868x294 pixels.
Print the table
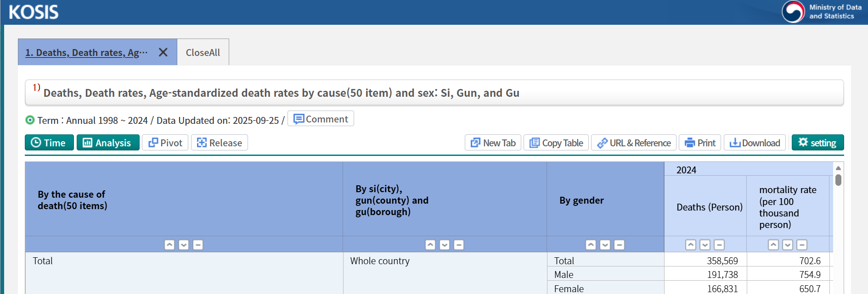tap(700, 143)
